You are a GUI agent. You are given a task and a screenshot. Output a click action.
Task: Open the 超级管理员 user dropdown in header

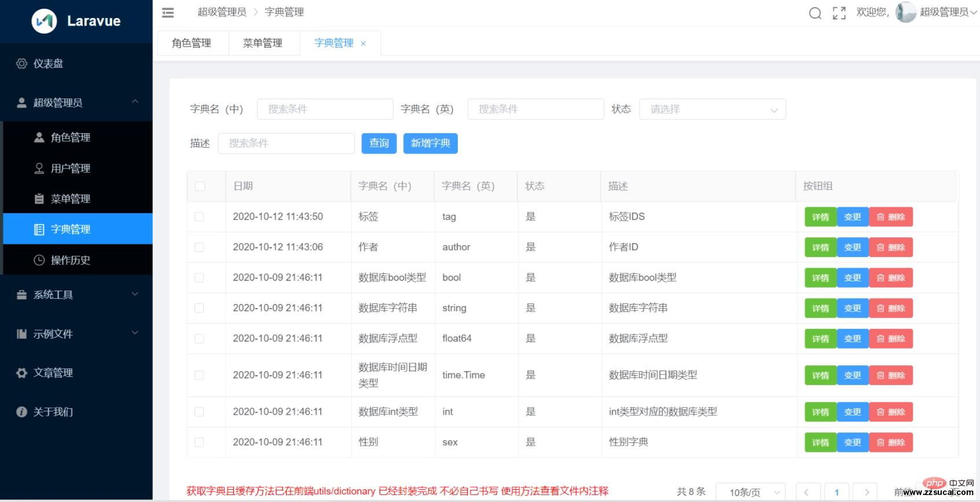pos(948,12)
